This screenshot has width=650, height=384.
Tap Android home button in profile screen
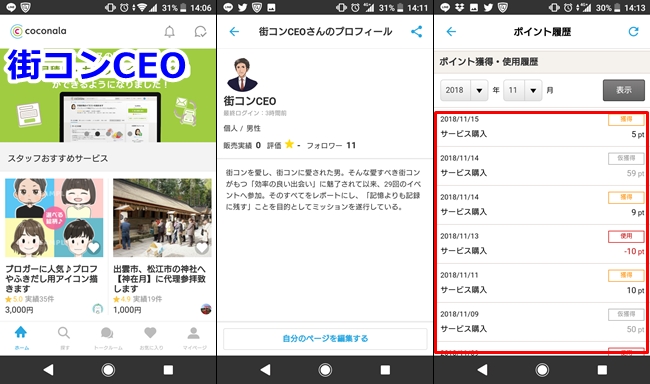pos(325,369)
